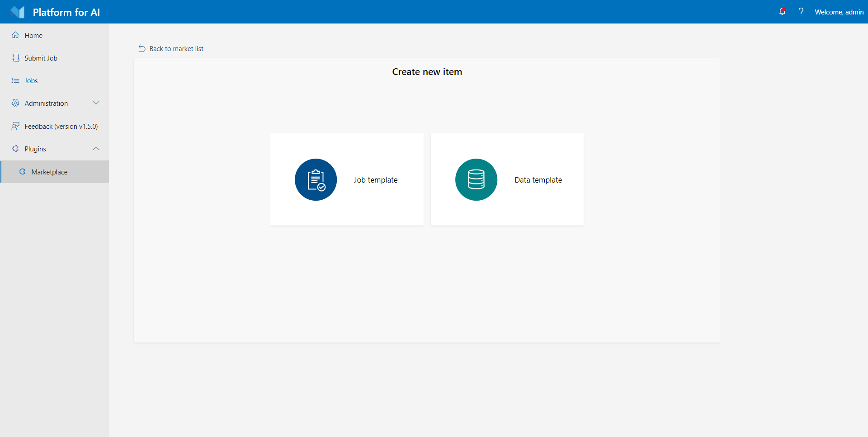This screenshot has height=437, width=868.
Task: Click the blue Job template clipboard icon
Action: pos(316,179)
